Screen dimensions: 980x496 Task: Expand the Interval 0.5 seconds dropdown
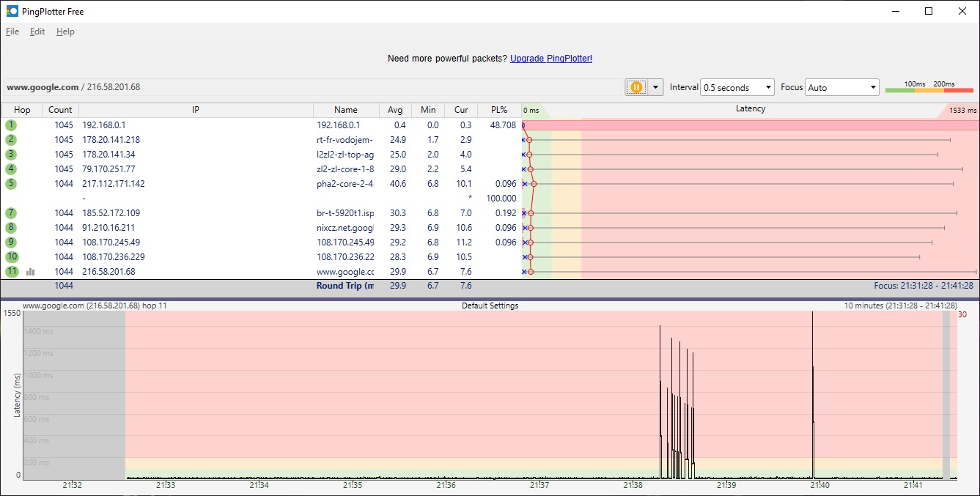pyautogui.click(x=737, y=87)
